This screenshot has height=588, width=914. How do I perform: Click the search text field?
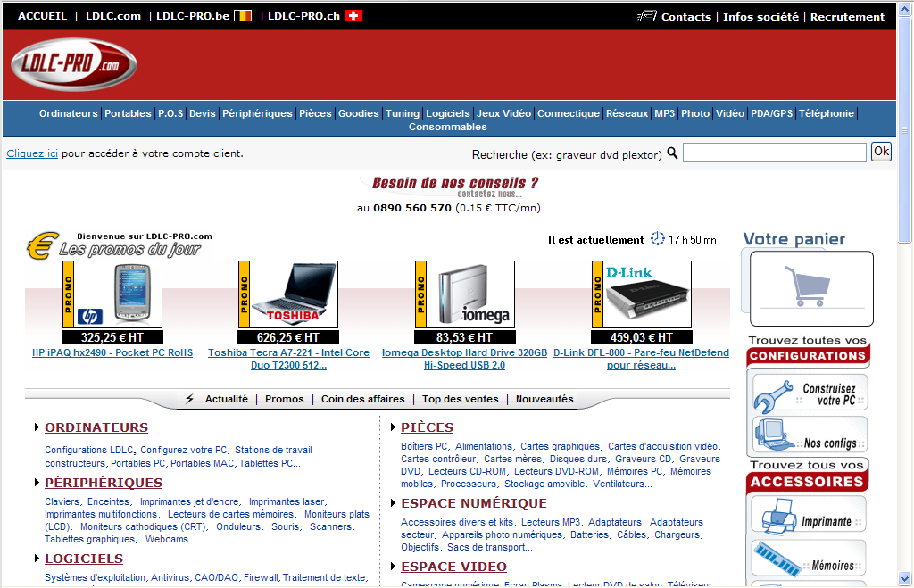[x=774, y=153]
